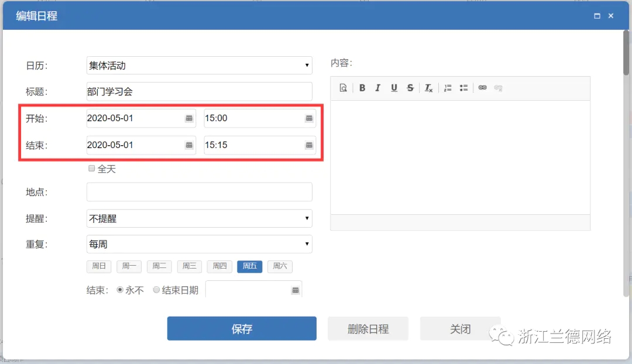Click the 保存 button

pyautogui.click(x=242, y=329)
